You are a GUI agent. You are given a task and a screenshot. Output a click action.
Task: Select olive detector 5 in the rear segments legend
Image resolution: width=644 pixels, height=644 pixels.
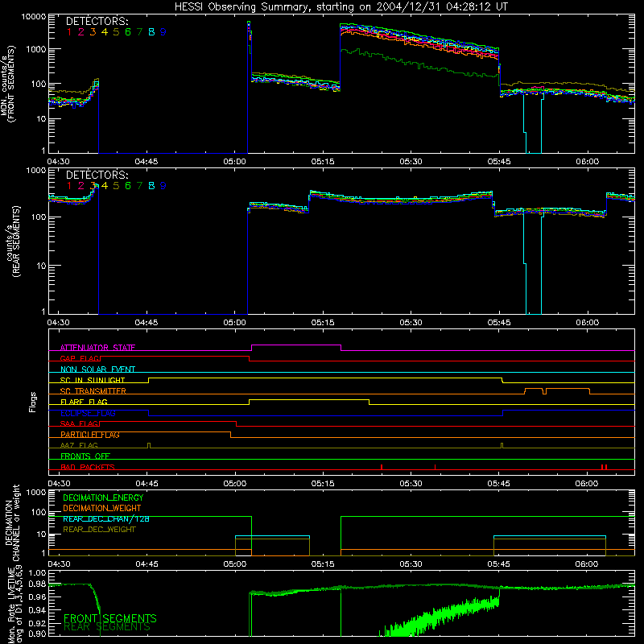coord(116,186)
